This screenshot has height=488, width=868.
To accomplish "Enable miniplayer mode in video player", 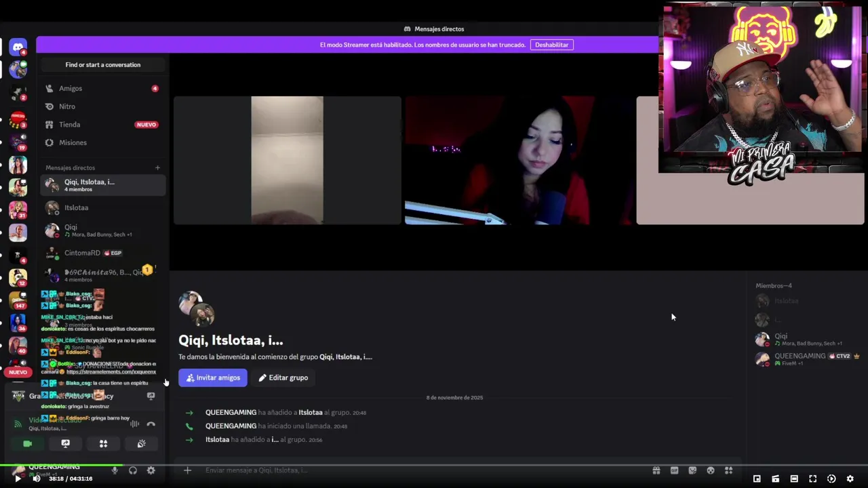I will pos(757,479).
